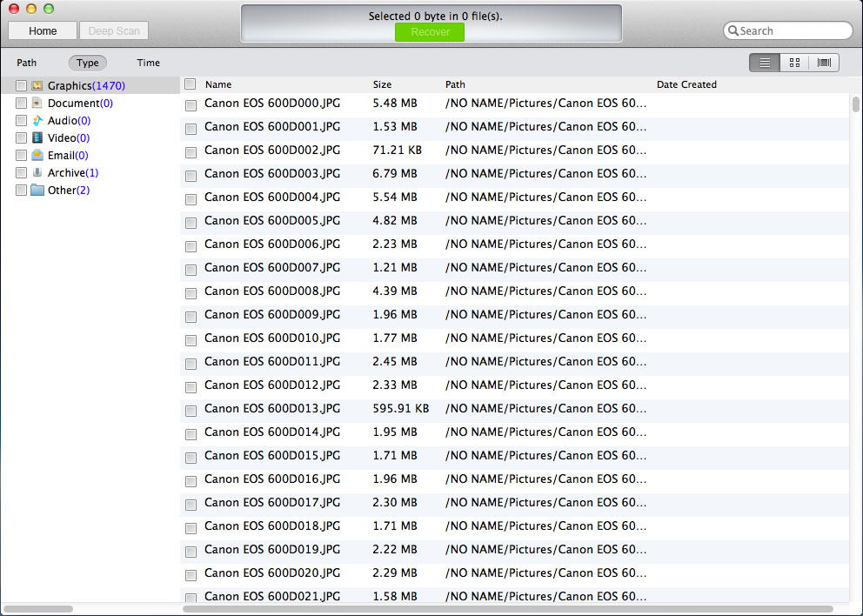Click the Other category folder icon

tap(37, 191)
